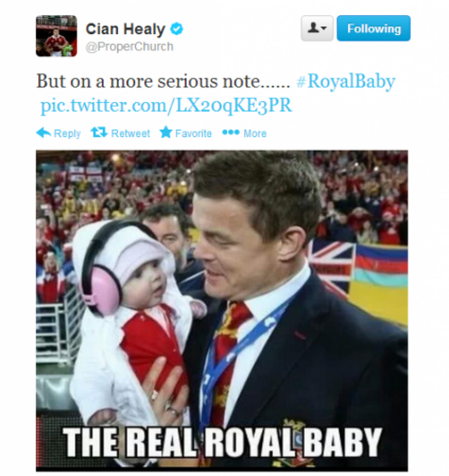The width and height of the screenshot is (449, 476).
Task: Click the three-dot More icon
Action: coord(231,133)
